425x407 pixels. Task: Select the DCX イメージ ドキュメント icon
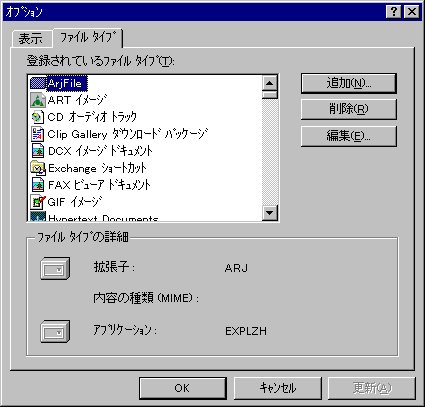click(x=38, y=151)
